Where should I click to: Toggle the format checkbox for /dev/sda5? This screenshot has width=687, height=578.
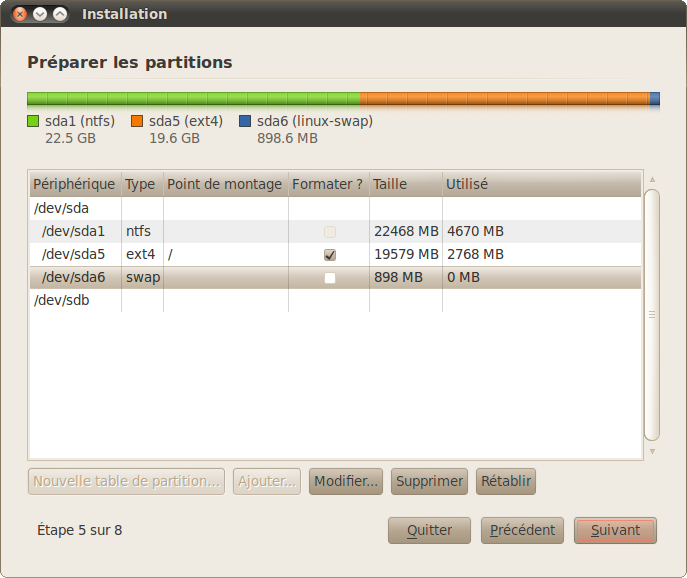(x=330, y=255)
